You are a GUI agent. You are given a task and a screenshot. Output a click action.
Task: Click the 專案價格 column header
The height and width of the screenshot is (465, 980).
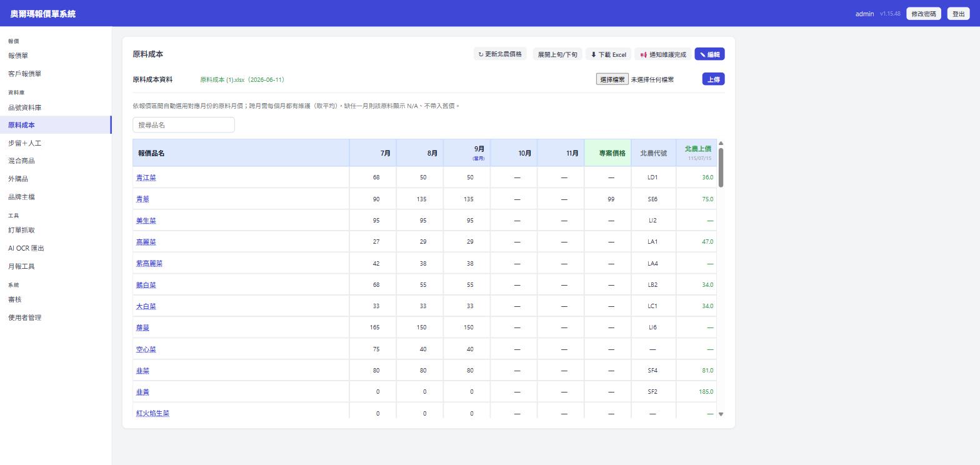click(608, 153)
